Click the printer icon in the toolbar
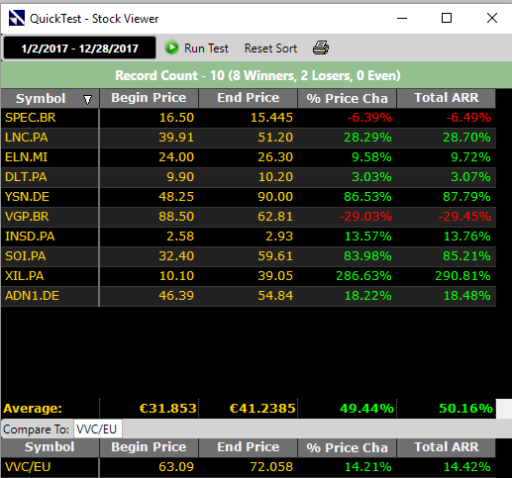 tap(321, 48)
